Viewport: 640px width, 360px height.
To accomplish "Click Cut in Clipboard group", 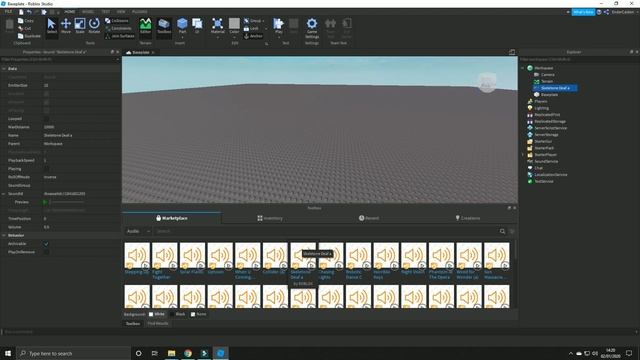I will 24,29.
